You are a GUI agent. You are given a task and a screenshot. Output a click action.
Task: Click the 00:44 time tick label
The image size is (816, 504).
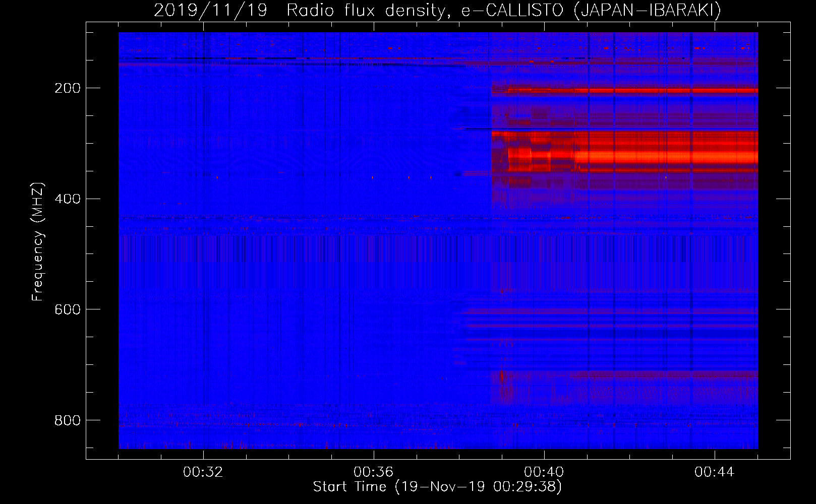(715, 472)
